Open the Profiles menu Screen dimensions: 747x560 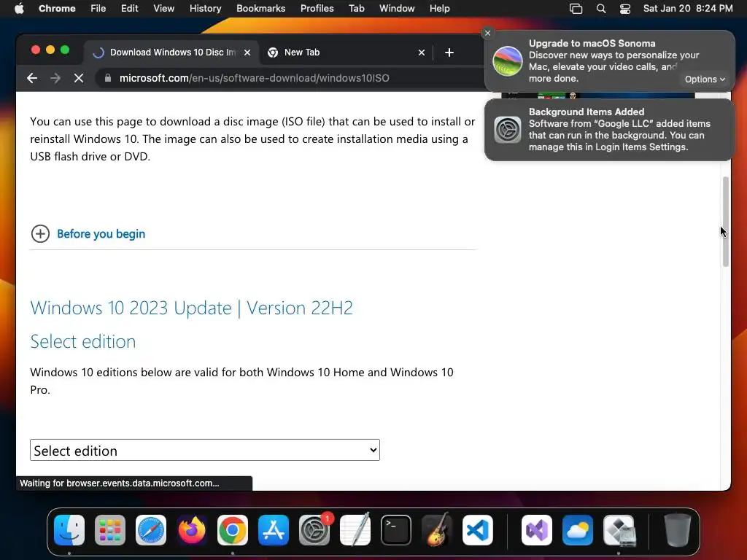pyautogui.click(x=317, y=8)
